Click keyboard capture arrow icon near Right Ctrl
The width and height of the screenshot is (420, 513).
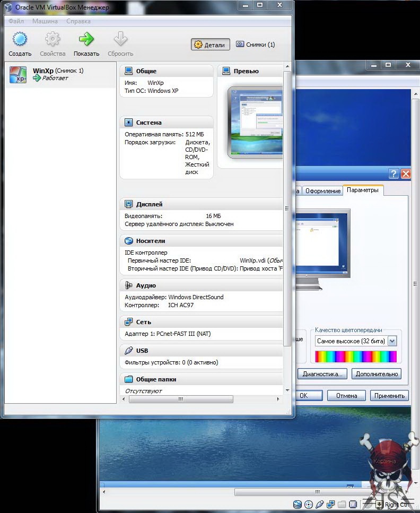coord(379,505)
